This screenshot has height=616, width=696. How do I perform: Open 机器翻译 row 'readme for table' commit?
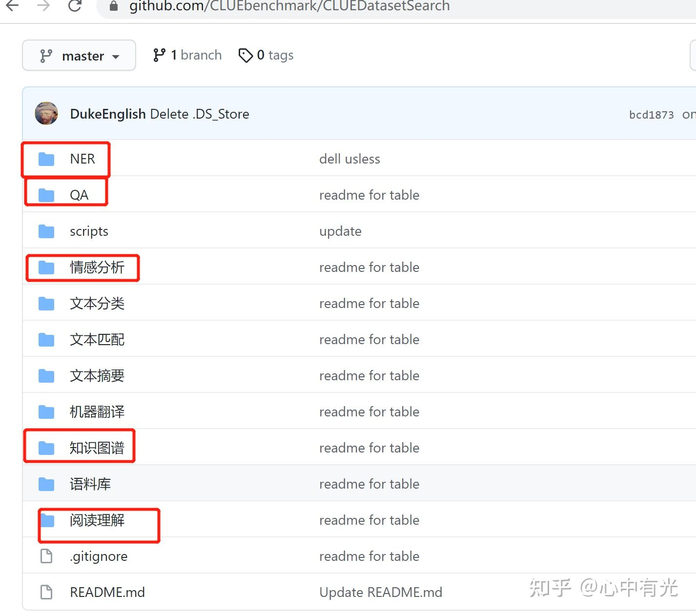[x=369, y=412]
